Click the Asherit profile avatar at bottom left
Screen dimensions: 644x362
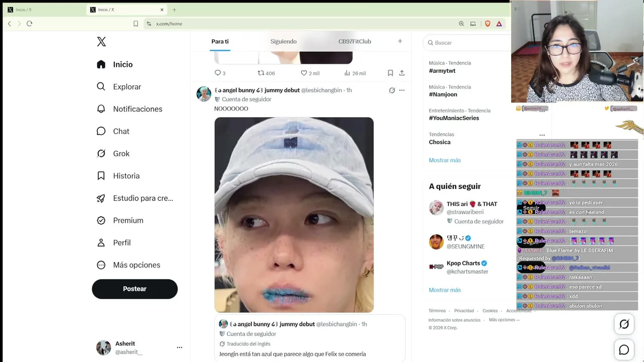(x=104, y=347)
